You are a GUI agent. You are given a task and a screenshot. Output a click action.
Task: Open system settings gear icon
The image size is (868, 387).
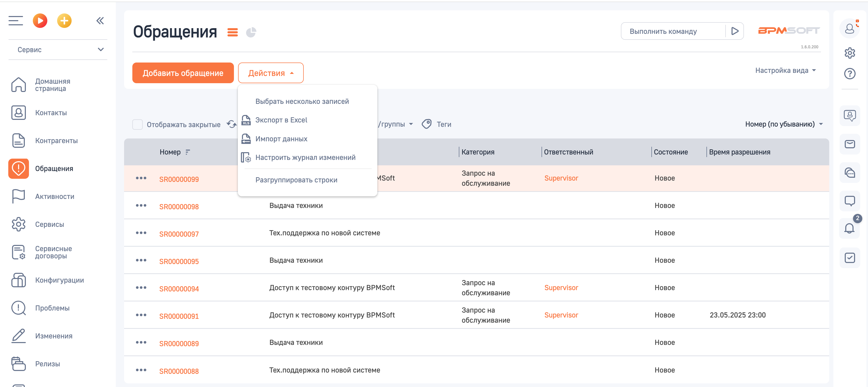coord(849,53)
